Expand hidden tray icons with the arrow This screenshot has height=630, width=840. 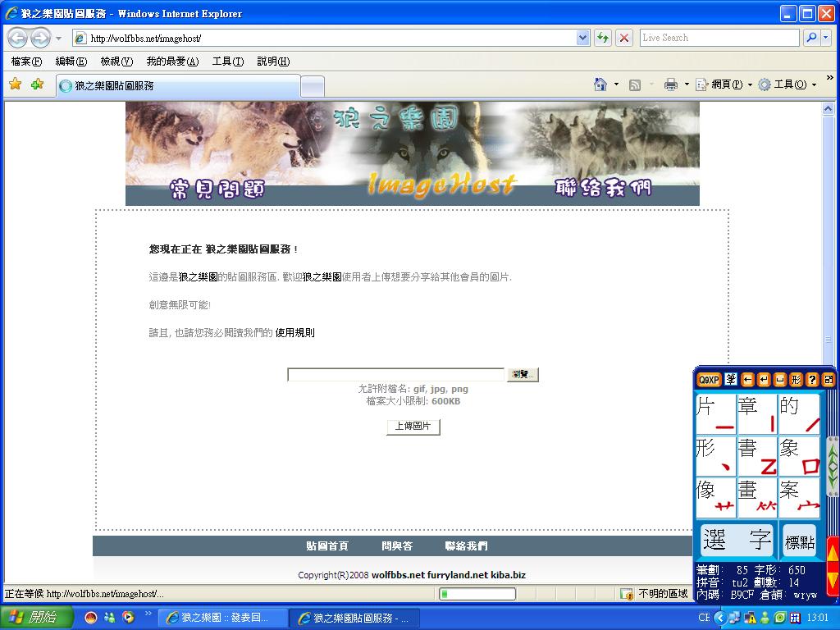coord(720,618)
